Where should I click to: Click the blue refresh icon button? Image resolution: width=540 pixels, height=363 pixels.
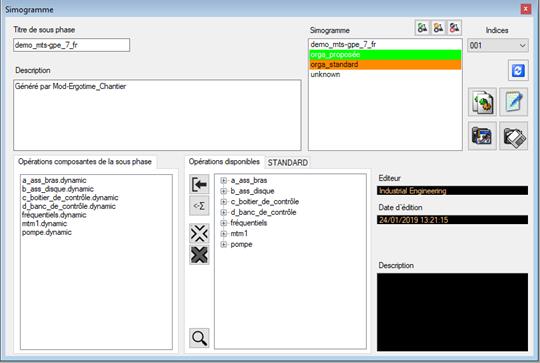coord(518,70)
